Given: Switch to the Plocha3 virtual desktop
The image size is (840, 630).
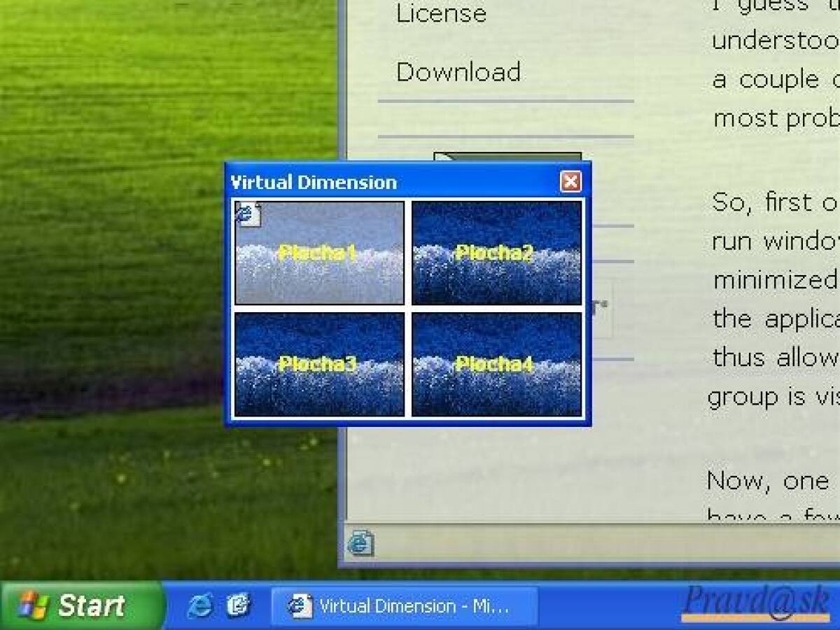Looking at the screenshot, I should tap(319, 364).
